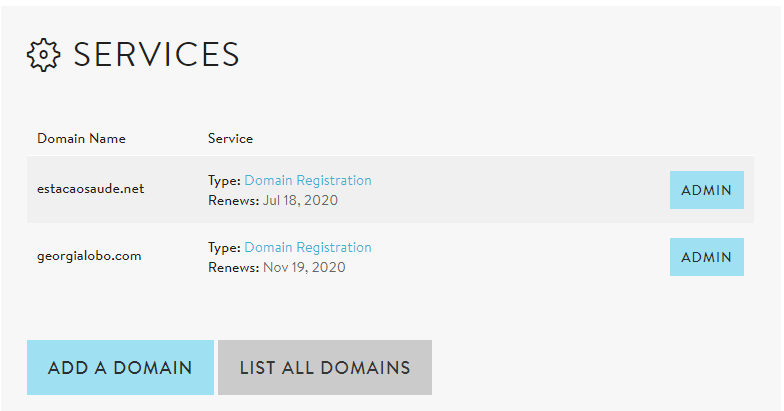Click the SERVICES heading text
Image resolution: width=784 pixels, height=411 pixels.
[156, 55]
